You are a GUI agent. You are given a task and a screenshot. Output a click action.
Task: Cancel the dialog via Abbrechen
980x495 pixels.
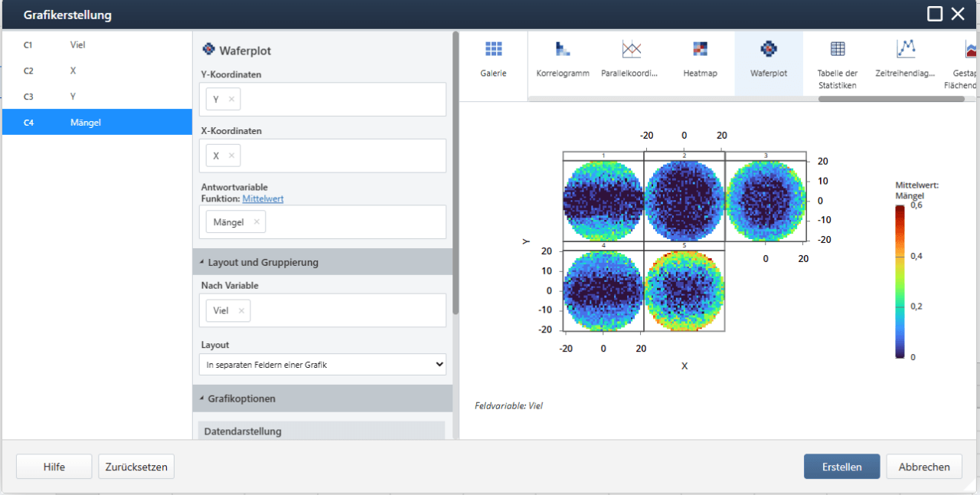(923, 466)
